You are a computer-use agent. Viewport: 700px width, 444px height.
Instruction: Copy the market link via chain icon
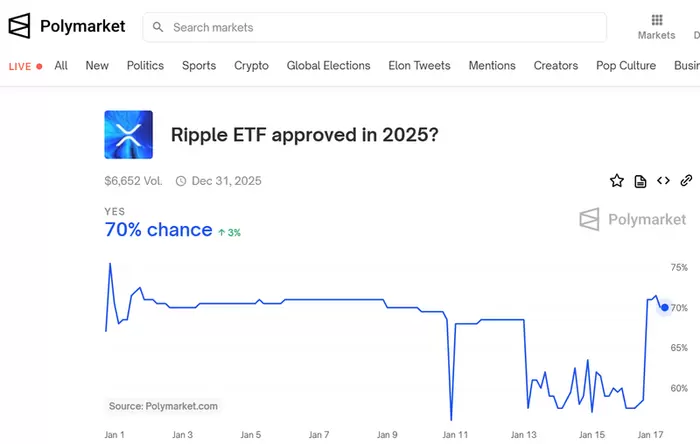pyautogui.click(x=686, y=181)
